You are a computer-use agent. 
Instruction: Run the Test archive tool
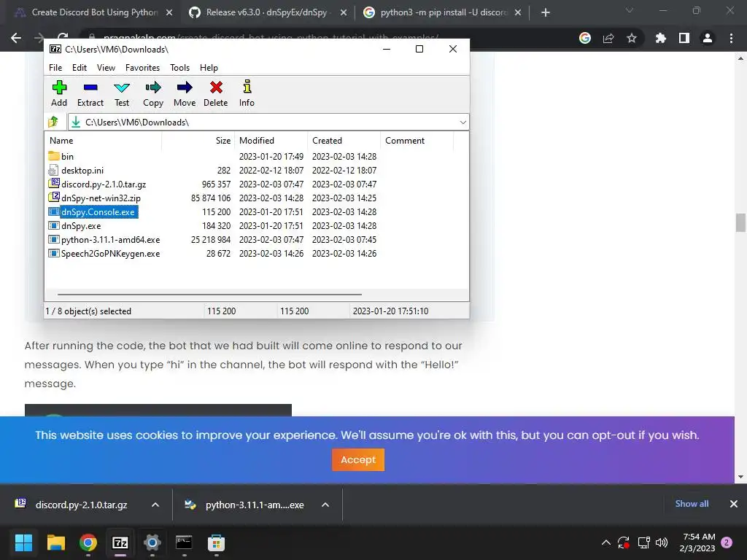point(122,87)
